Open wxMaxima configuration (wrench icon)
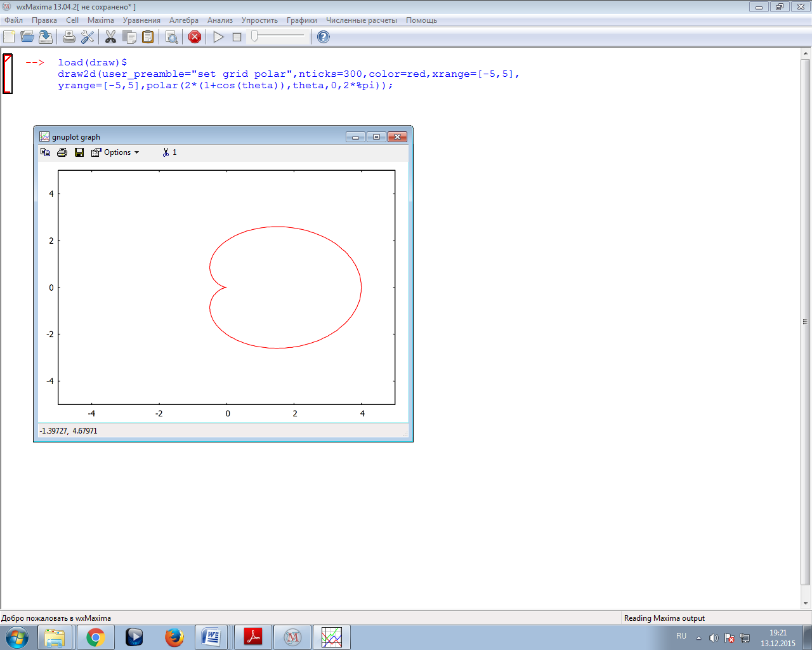This screenshot has height=650, width=812. coord(88,37)
